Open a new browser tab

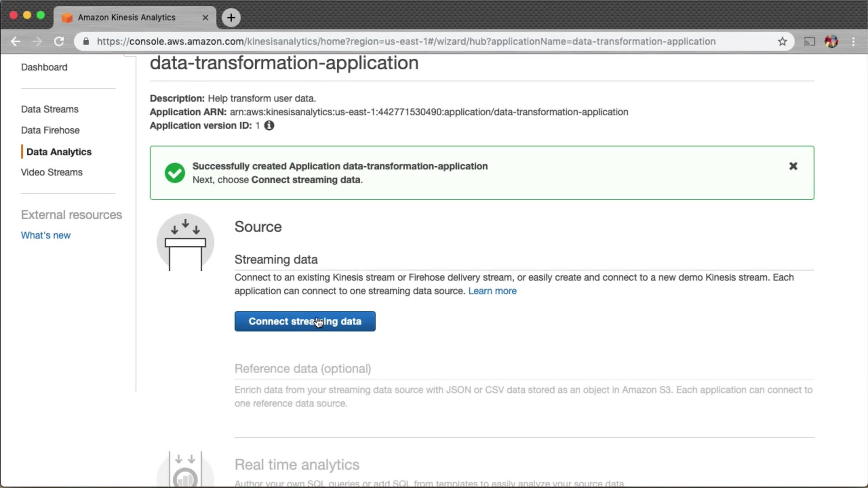pos(231,18)
